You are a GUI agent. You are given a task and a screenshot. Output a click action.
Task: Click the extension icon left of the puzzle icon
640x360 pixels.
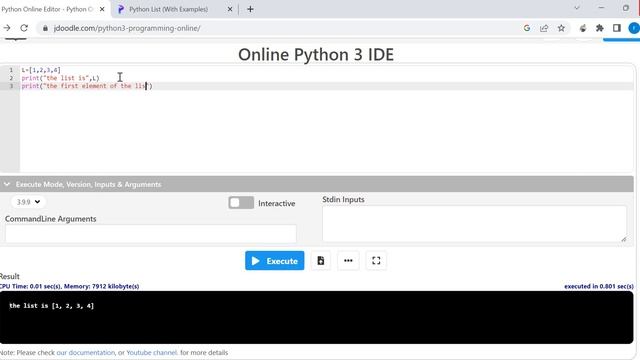click(x=583, y=28)
